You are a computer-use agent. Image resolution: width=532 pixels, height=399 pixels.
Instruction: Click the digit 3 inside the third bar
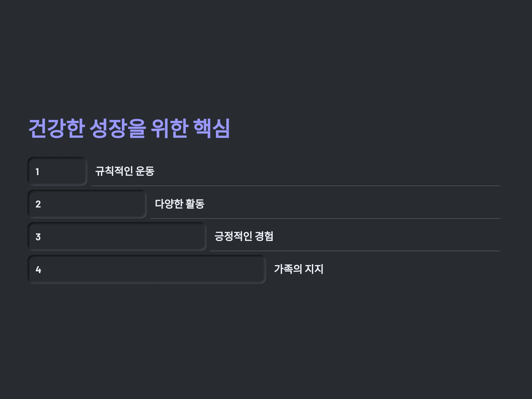[38, 237]
